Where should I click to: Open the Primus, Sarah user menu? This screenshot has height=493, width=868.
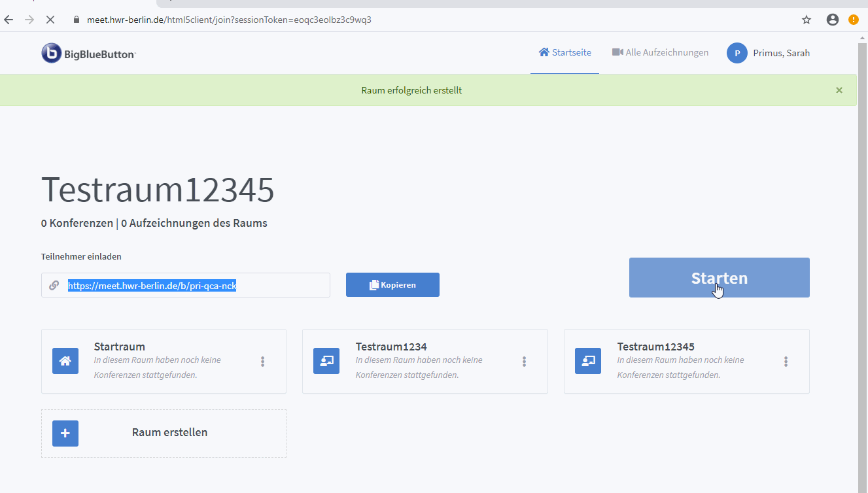pos(769,53)
